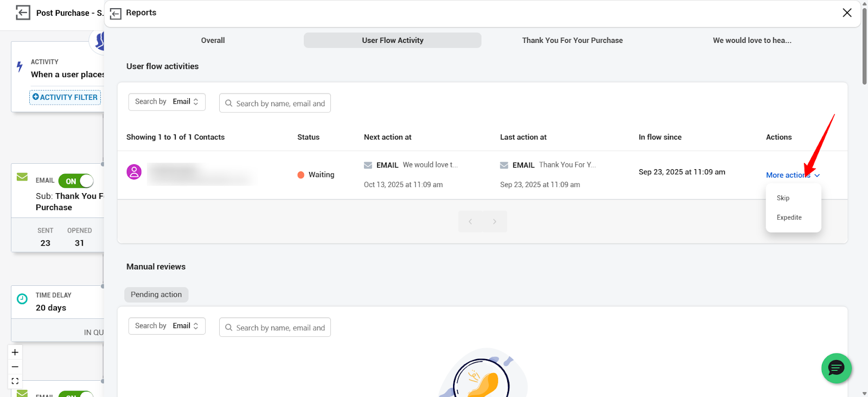This screenshot has width=868, height=397.
Task: Click the envelope icon under Last action at
Action: pyautogui.click(x=504, y=165)
